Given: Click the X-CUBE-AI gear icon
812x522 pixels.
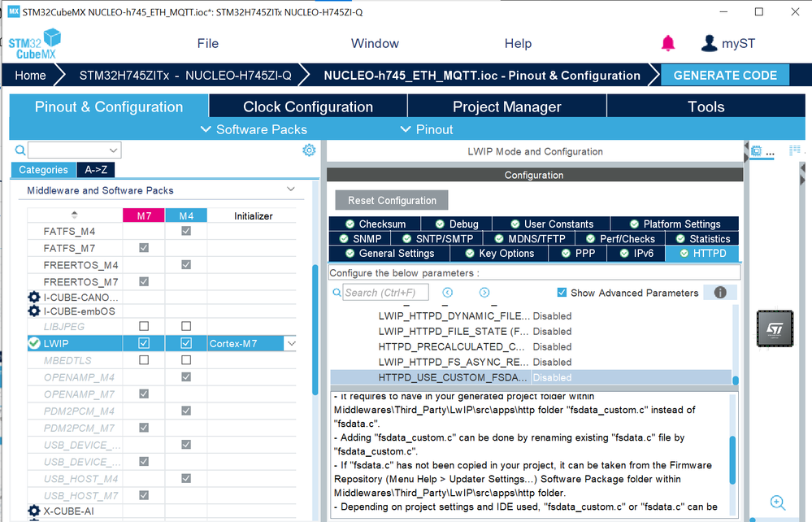Looking at the screenshot, I should pos(33,511).
